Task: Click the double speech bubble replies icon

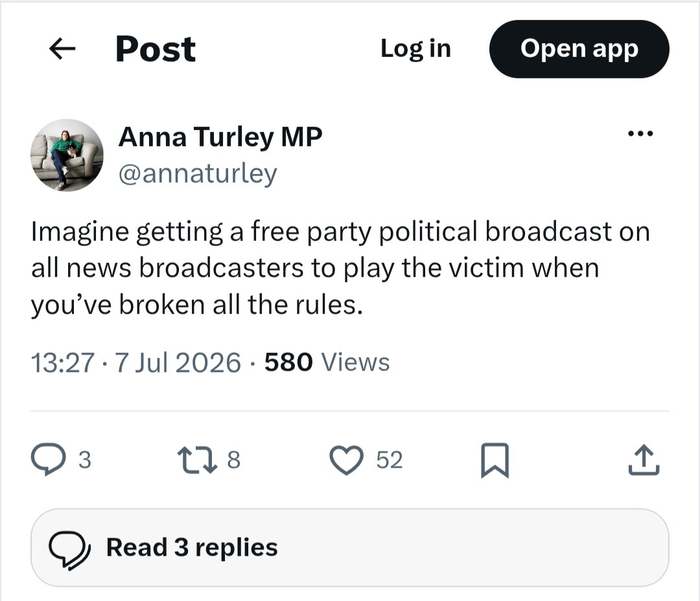Action: (69, 547)
